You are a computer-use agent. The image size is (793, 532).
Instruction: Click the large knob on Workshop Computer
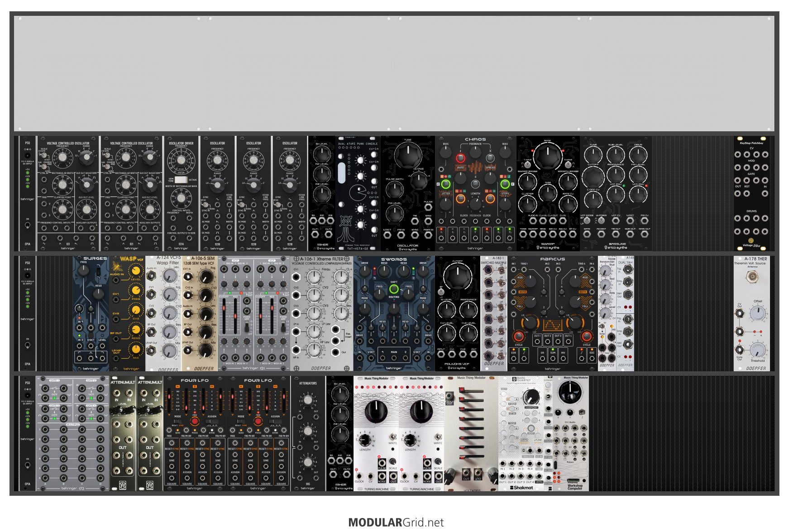click(570, 392)
